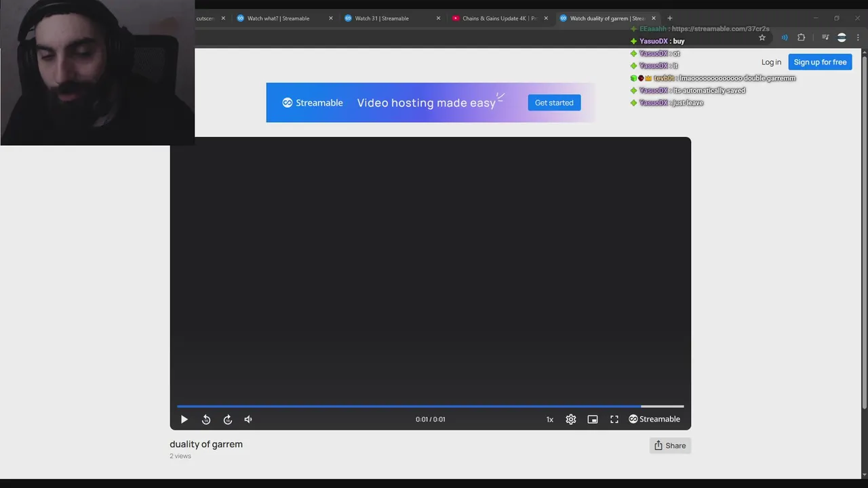Screen dimensions: 868x488
Task: Click the dark video playback area
Action: [431, 271]
